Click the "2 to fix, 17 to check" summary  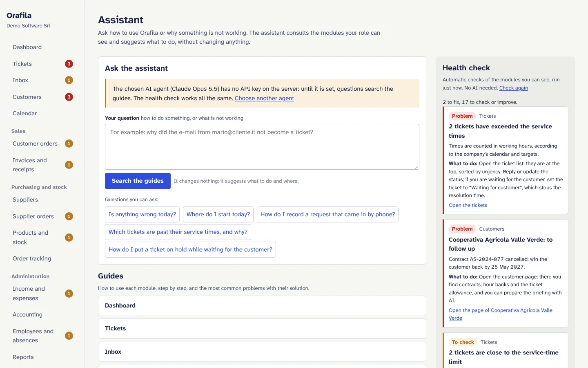pyautogui.click(x=480, y=102)
